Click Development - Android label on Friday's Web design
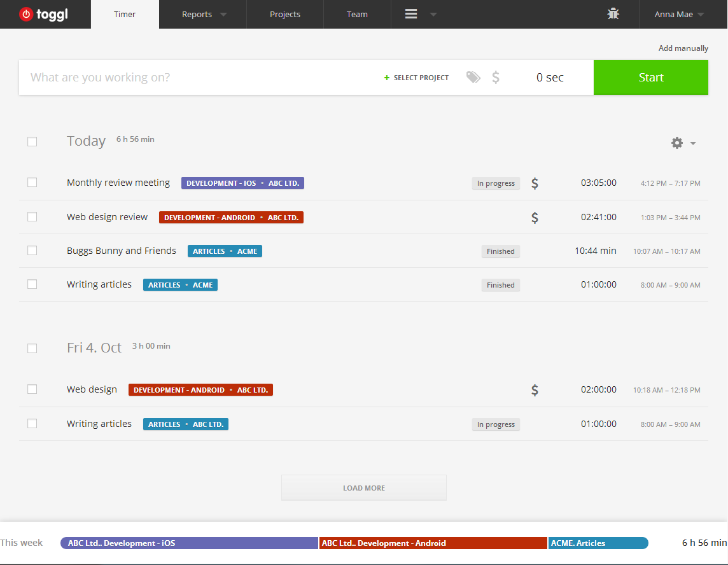 [200, 390]
